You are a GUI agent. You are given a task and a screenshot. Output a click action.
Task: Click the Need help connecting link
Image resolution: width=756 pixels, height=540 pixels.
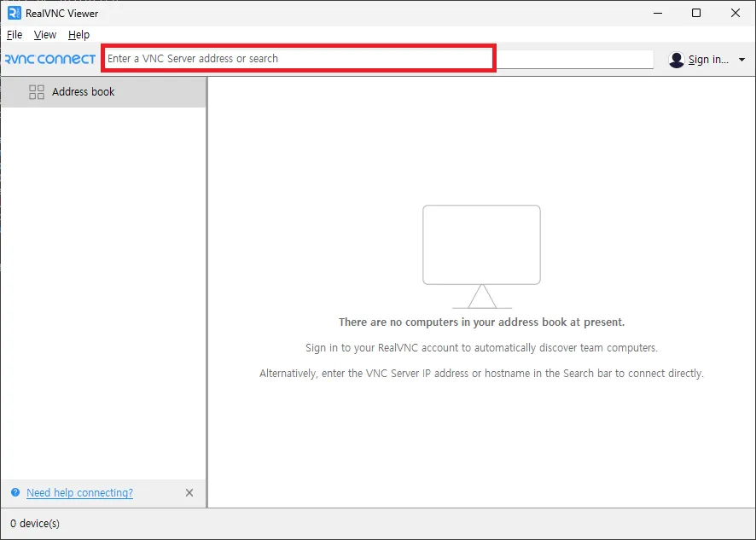(x=79, y=492)
